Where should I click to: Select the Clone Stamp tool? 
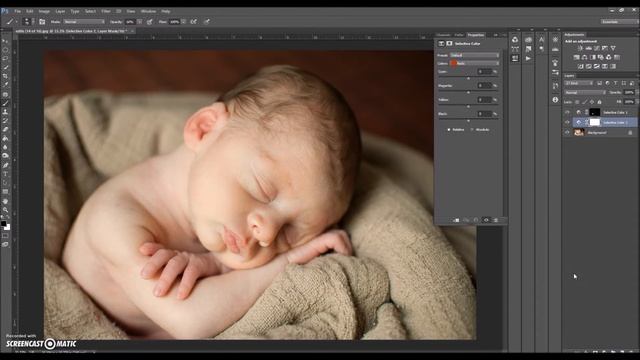(x=5, y=111)
